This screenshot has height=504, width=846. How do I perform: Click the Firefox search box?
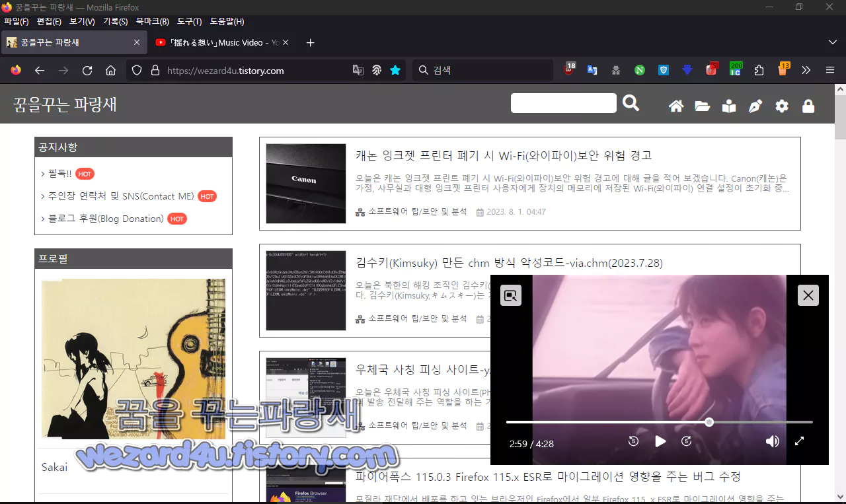click(483, 70)
